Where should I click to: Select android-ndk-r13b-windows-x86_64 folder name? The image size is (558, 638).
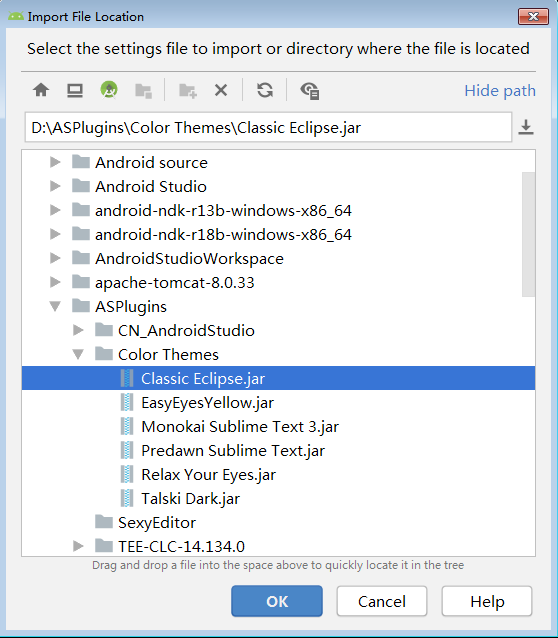[x=223, y=211]
